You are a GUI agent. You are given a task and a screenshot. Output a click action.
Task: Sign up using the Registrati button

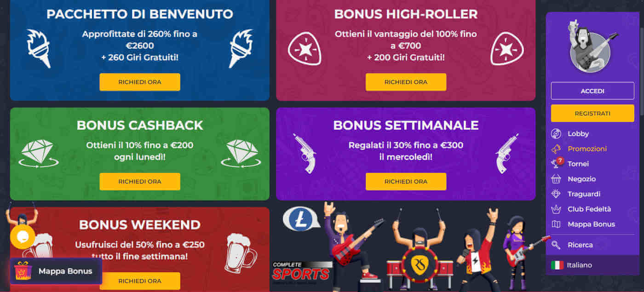click(x=592, y=113)
